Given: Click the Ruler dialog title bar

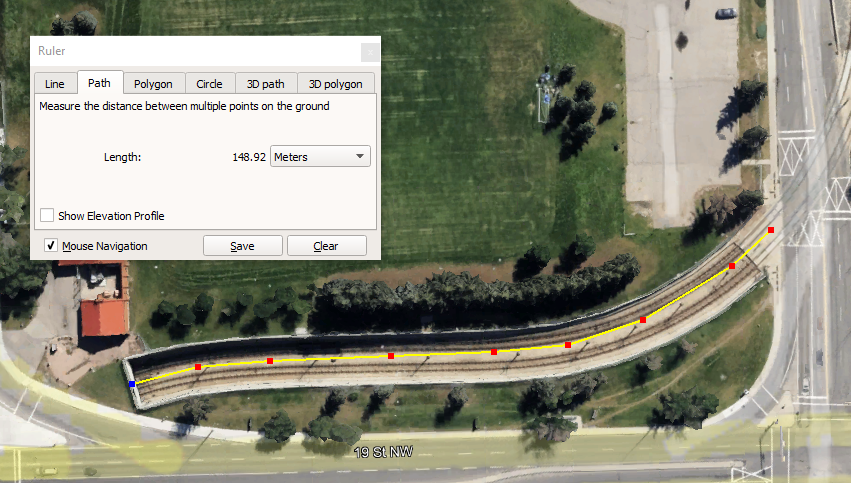Looking at the screenshot, I should pyautogui.click(x=195, y=51).
